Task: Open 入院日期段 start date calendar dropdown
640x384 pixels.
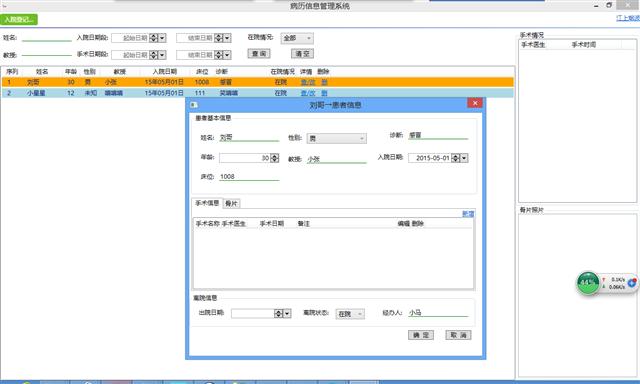Action: [x=162, y=38]
